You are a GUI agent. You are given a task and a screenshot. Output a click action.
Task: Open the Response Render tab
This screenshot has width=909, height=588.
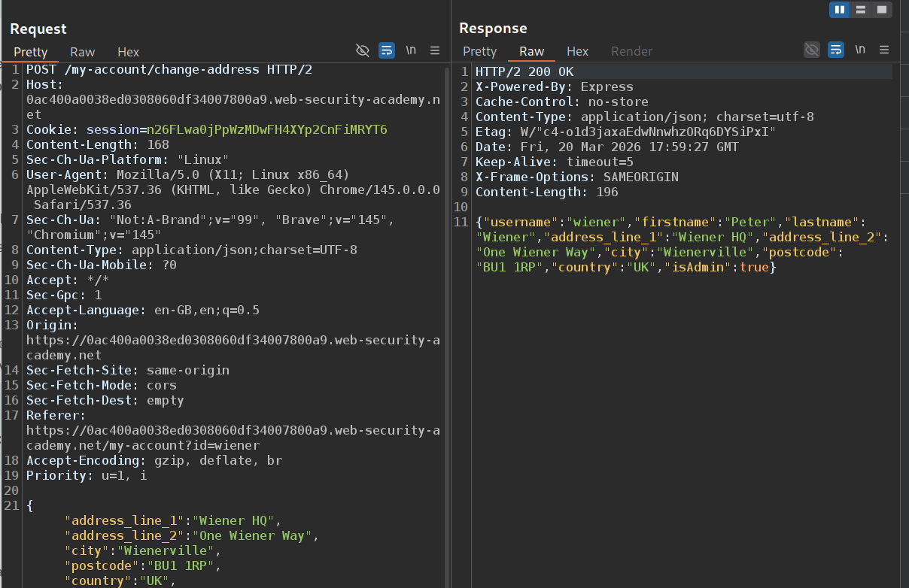(631, 51)
